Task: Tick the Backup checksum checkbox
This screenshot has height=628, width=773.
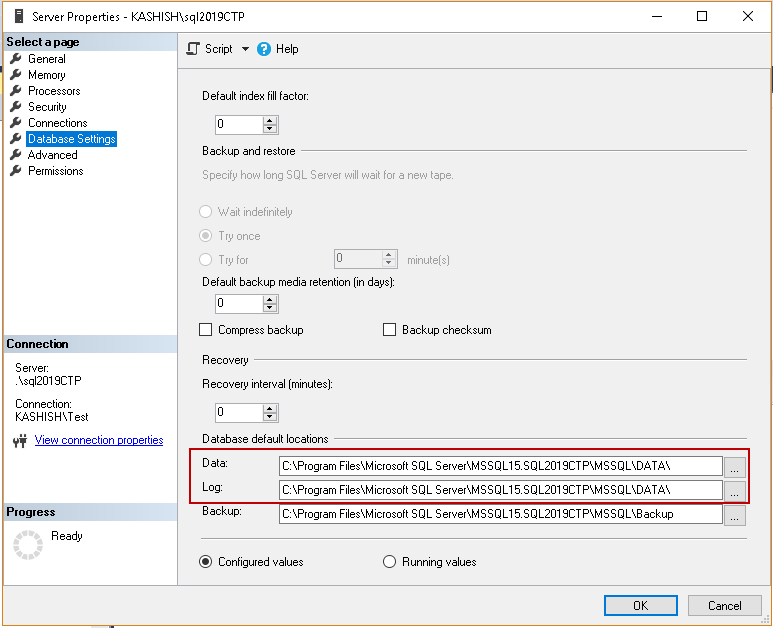Action: (x=390, y=330)
